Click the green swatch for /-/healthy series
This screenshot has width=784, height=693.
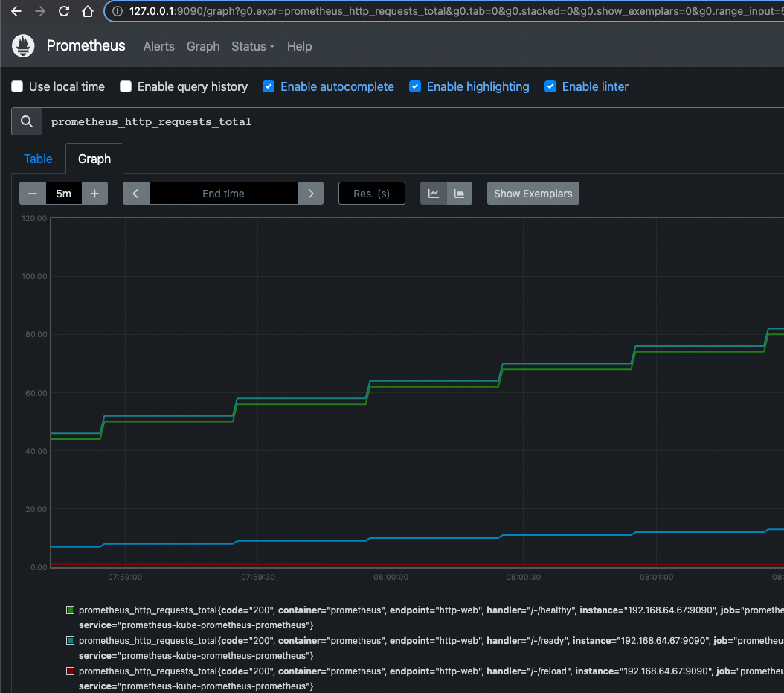click(71, 610)
